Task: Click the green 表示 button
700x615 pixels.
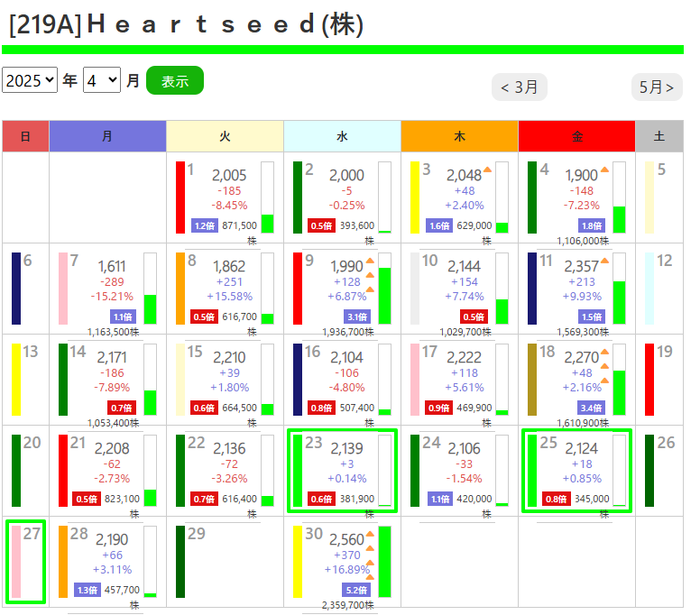Action: 175,80
